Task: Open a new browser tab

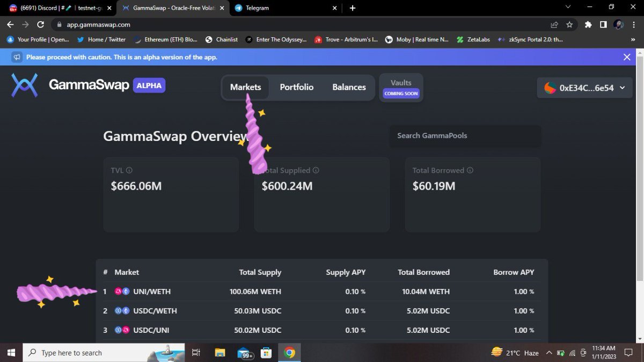Action: pyautogui.click(x=353, y=8)
